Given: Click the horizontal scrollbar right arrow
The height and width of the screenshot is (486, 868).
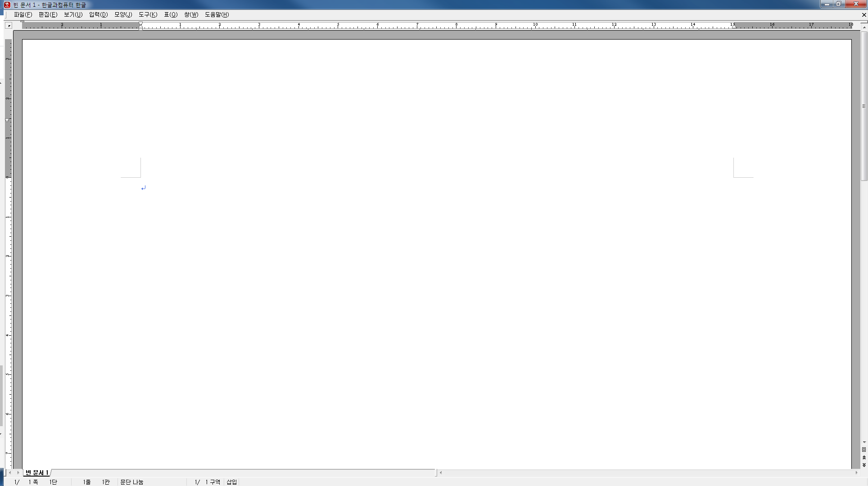Looking at the screenshot, I should [856, 472].
